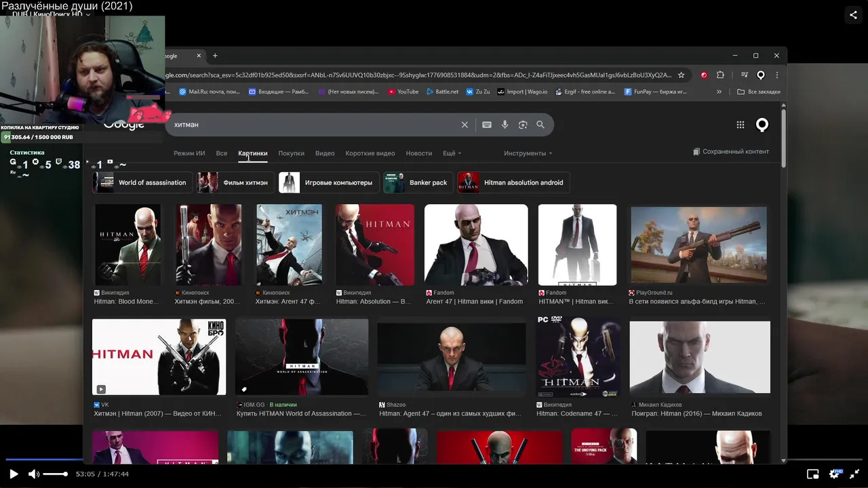Expand the Инструменты dropdown

[528, 153]
